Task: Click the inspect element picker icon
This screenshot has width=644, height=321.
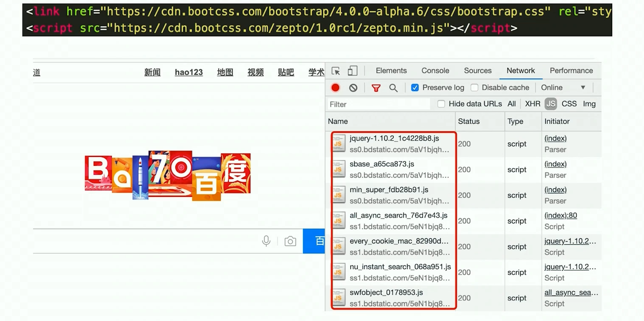Action: coord(336,71)
